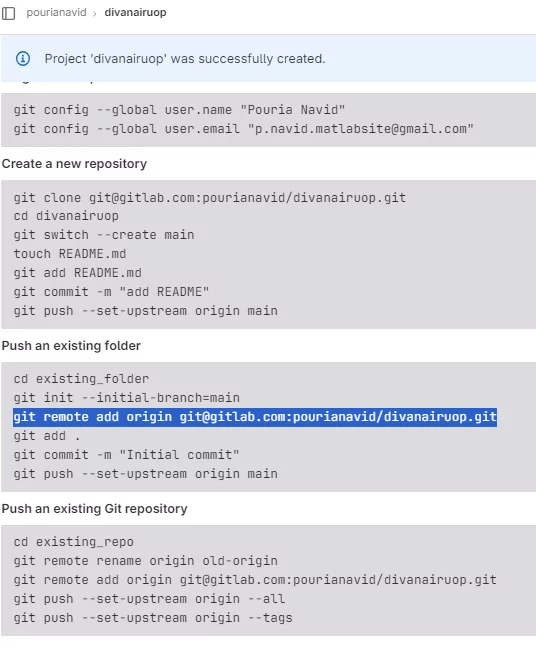Open the pourianavid breadcrumb link
This screenshot has width=536, height=648.
56,12
